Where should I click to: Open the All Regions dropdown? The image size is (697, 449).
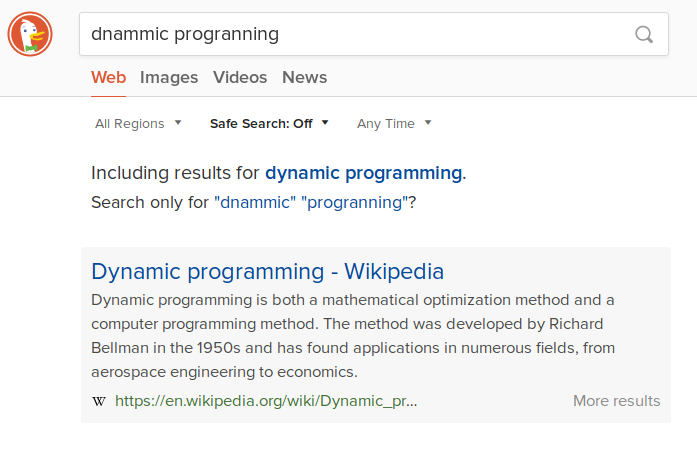[x=138, y=123]
